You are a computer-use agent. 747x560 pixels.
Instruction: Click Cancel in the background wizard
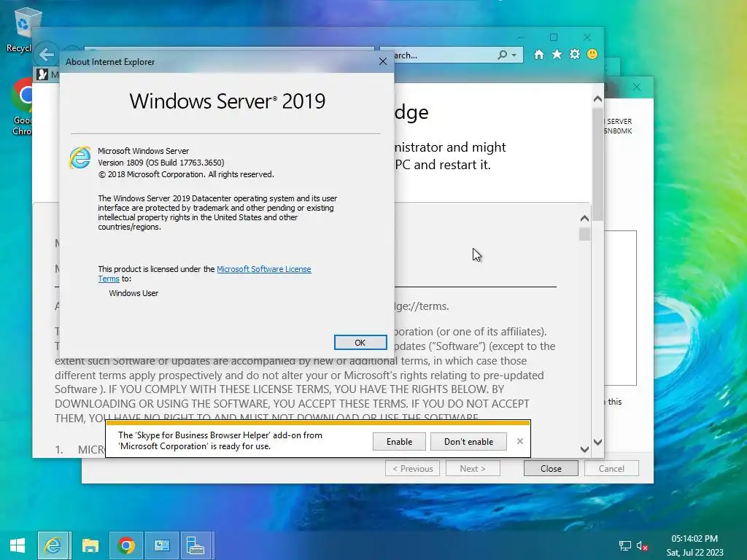(611, 469)
